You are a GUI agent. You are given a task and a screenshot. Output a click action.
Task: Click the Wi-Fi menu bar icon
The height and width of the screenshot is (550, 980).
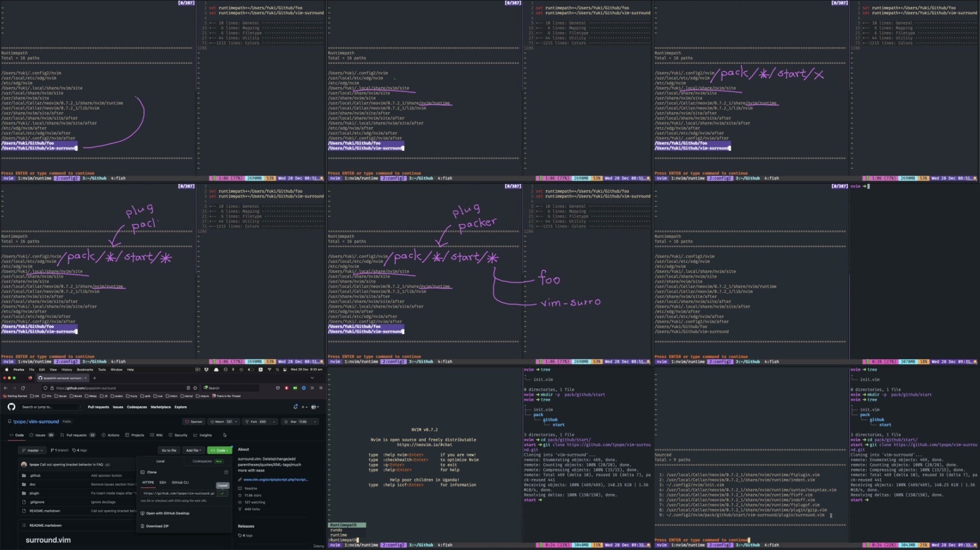[x=269, y=369]
